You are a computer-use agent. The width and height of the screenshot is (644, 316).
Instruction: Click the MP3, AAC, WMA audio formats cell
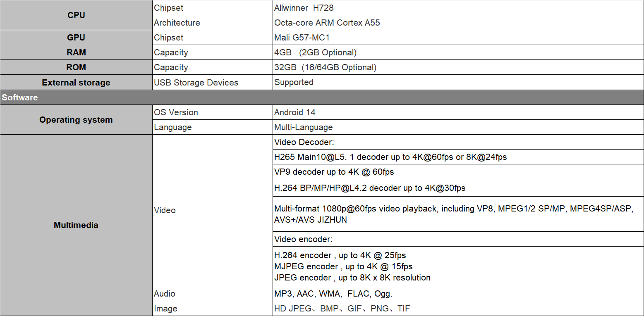tap(458, 294)
